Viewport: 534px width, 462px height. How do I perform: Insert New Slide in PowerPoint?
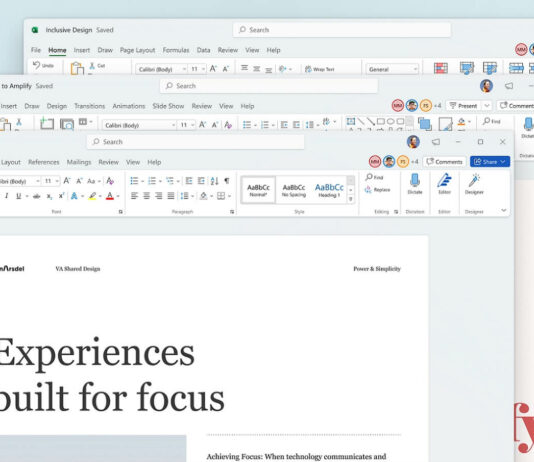coord(47,123)
